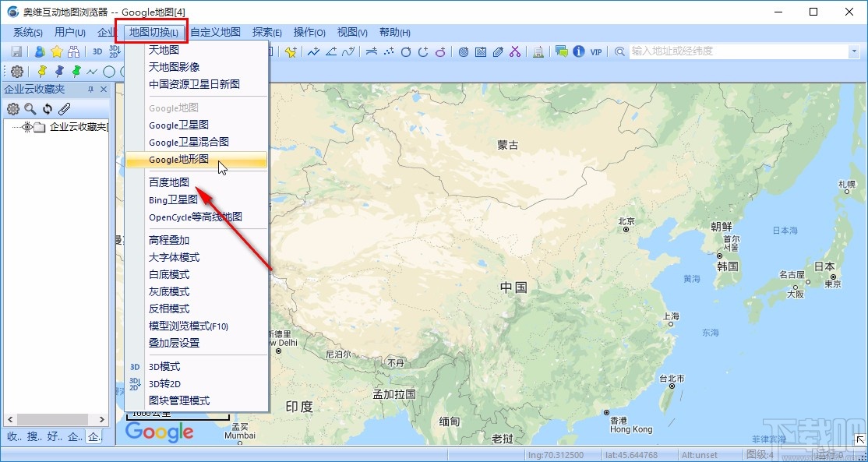Click the yellow star favorites icon
This screenshot has width=868, height=462.
56,51
